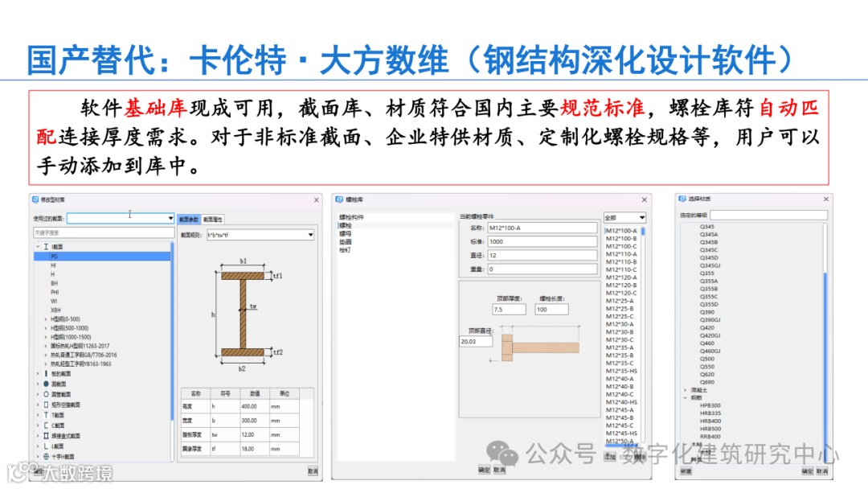Click the 直径 field showing 12
This screenshot has height=489, width=868.
(542, 255)
